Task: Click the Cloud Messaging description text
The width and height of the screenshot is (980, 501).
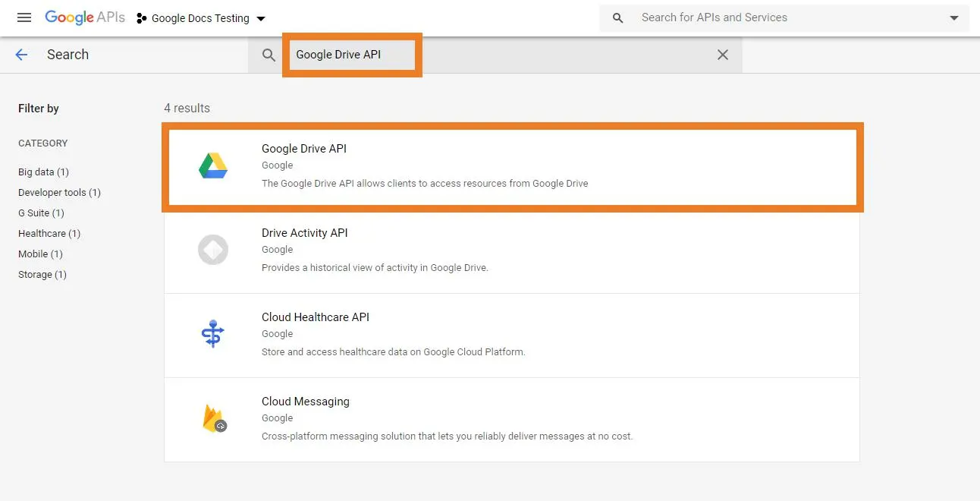Action: pos(447,436)
